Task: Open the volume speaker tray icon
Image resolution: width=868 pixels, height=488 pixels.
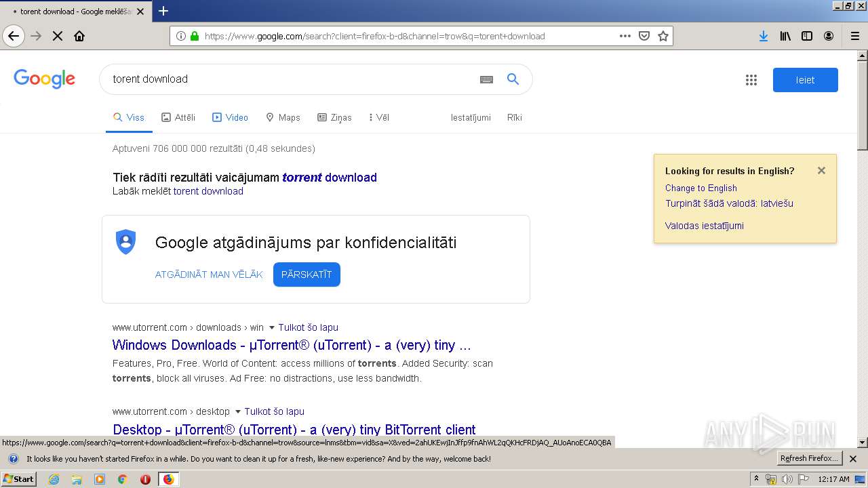Action: [787, 479]
